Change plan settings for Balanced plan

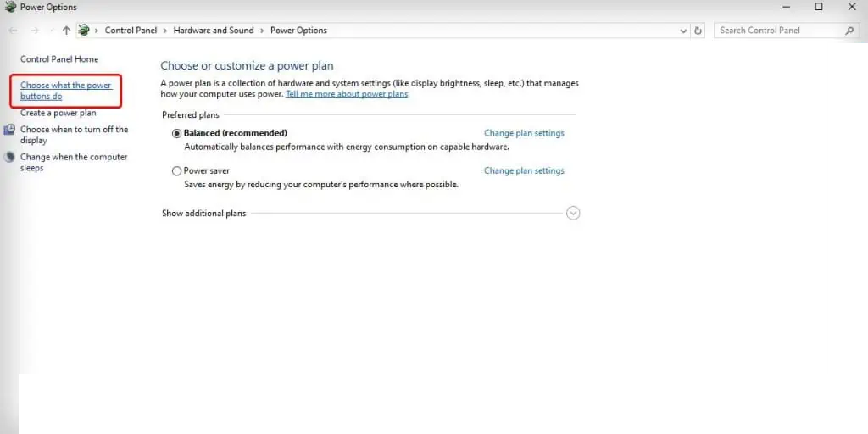pyautogui.click(x=524, y=133)
